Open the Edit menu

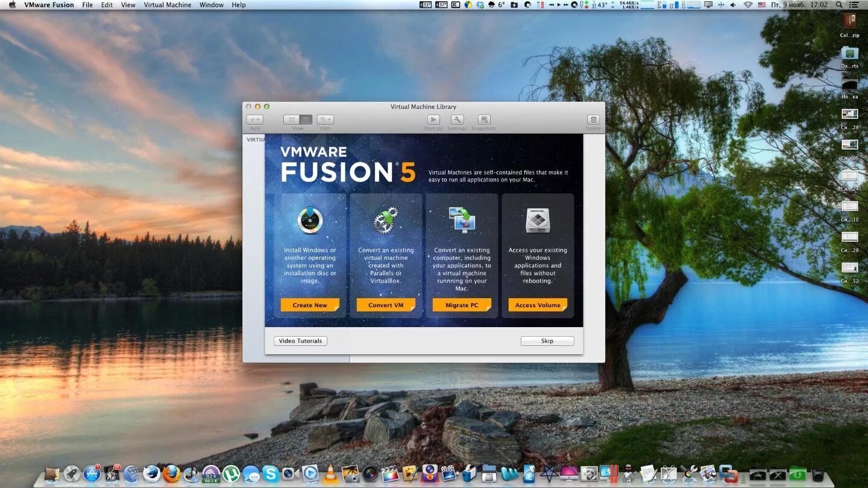(107, 5)
